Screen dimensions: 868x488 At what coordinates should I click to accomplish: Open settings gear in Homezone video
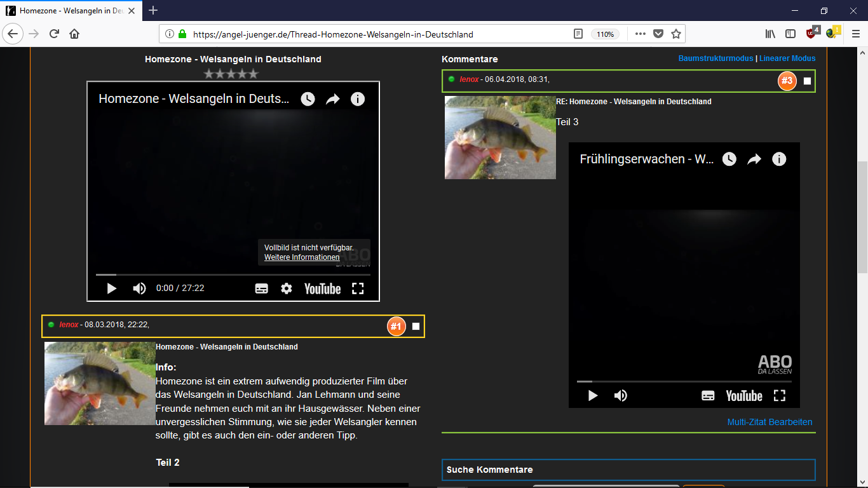[x=287, y=288]
